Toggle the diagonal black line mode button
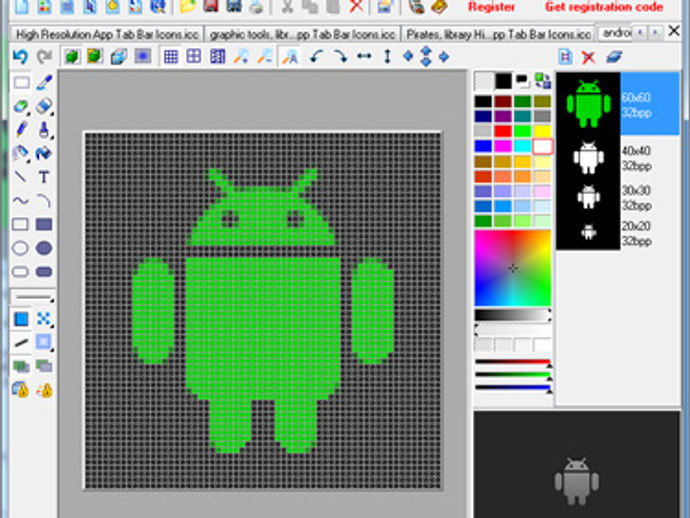This screenshot has width=690, height=518. [x=21, y=342]
